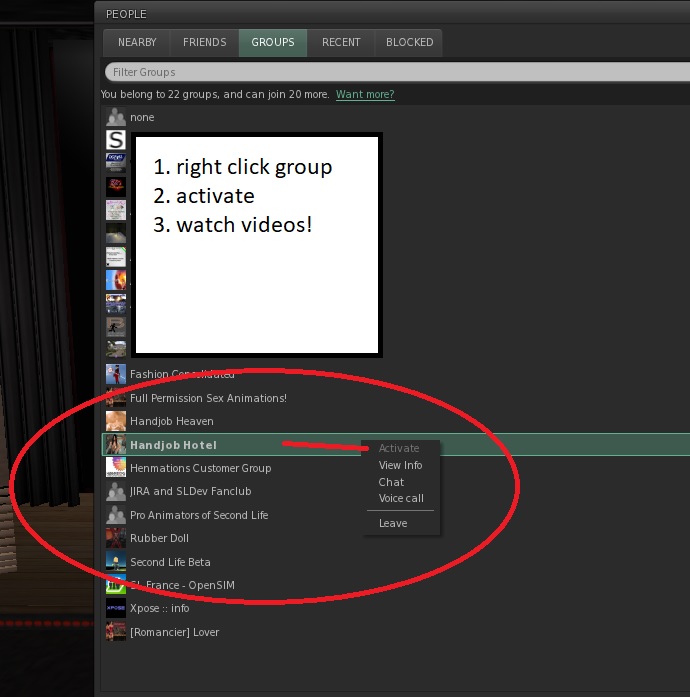Click the Xpose :: info group icon
690x697 pixels.
pos(116,608)
